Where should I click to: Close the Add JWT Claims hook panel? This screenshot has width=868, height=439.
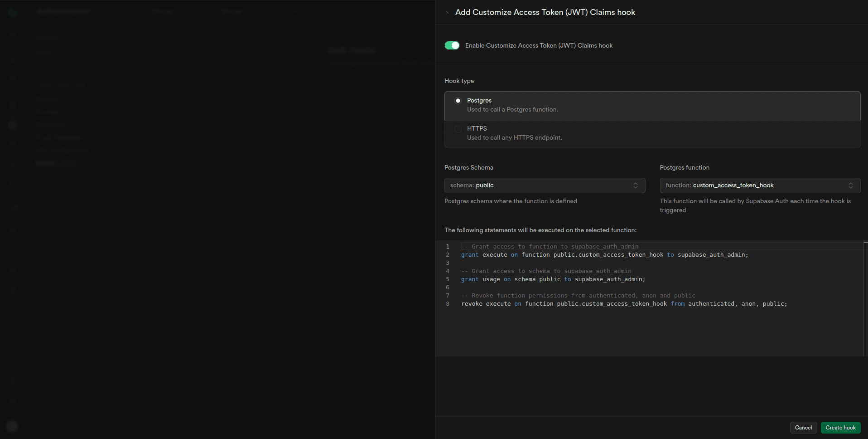[x=447, y=13]
